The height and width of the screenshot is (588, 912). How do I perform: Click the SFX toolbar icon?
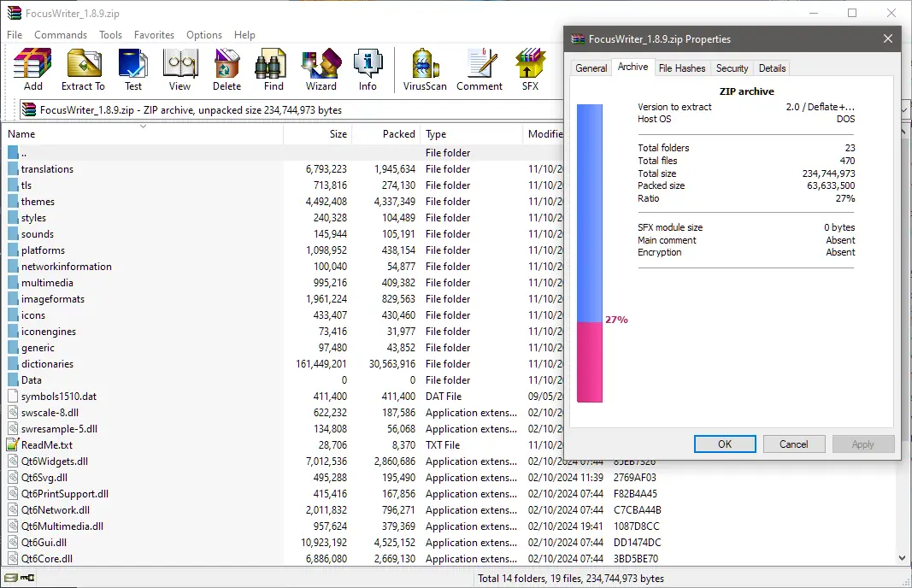tap(530, 70)
